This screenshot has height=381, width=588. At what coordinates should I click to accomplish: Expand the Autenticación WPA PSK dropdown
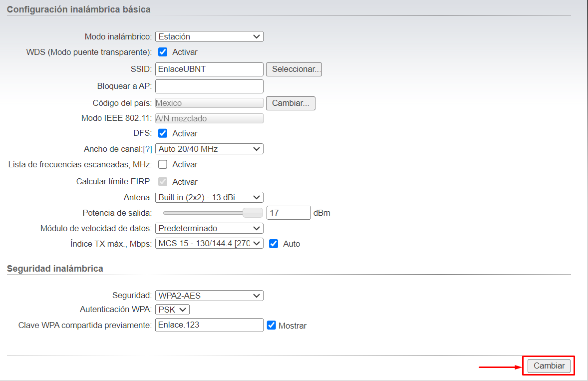click(x=173, y=310)
